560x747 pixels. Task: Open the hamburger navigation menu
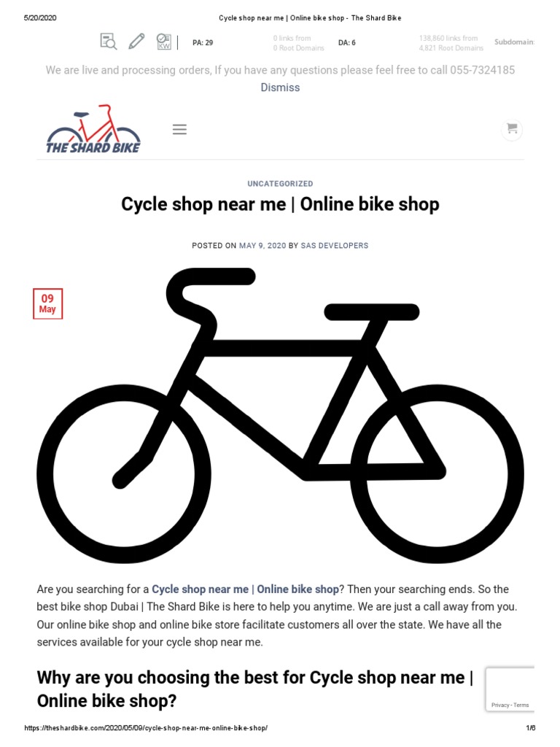(179, 129)
